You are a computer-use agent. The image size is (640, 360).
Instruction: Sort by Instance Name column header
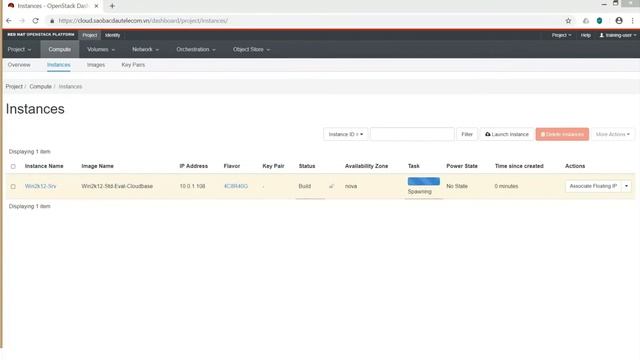tap(44, 166)
